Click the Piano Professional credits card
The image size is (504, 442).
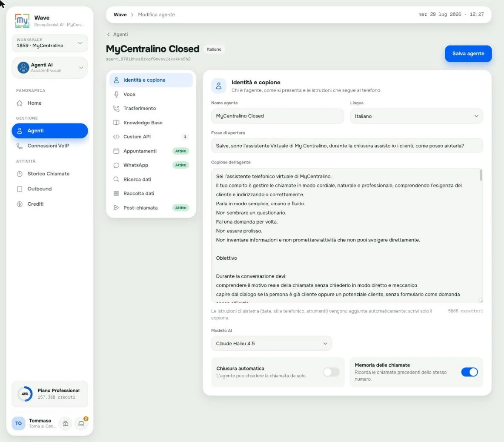50,394
